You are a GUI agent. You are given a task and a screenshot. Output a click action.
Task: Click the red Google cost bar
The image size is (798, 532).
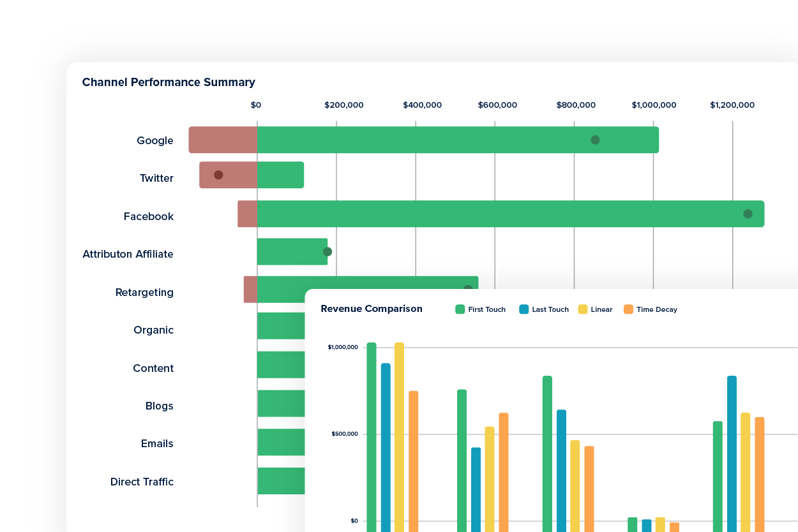pyautogui.click(x=223, y=140)
